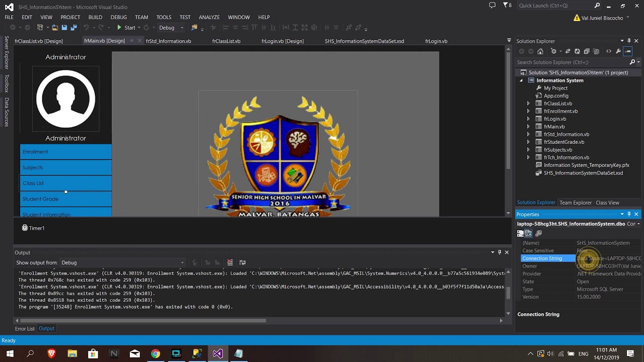Viewport: 644px width, 362px height.
Task: Click the Open File folder icon
Action: pos(55,28)
